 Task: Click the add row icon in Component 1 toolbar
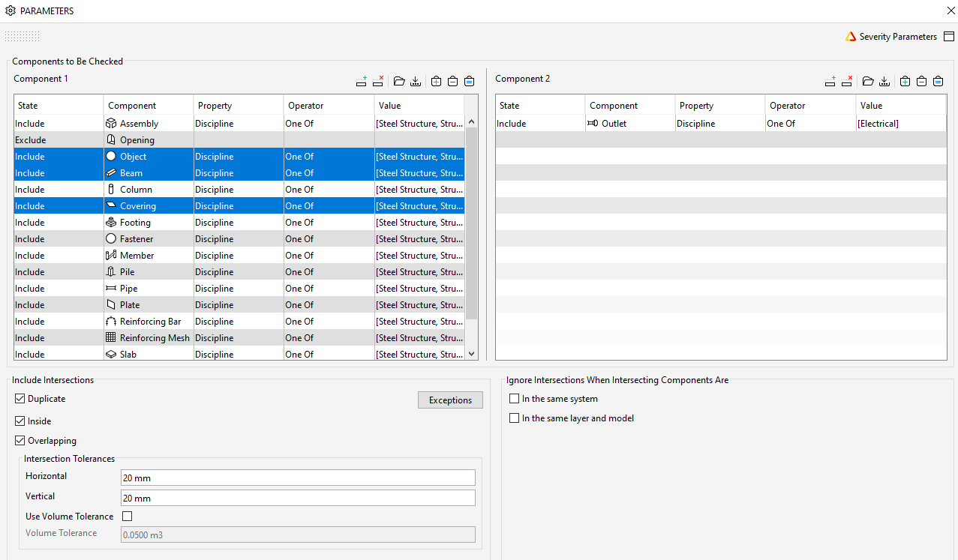pos(362,81)
